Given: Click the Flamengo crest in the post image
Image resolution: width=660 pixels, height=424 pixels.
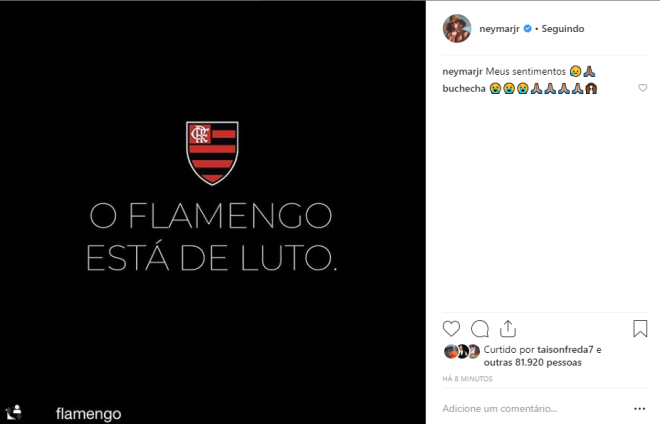Looking at the screenshot, I should pos(212,153).
